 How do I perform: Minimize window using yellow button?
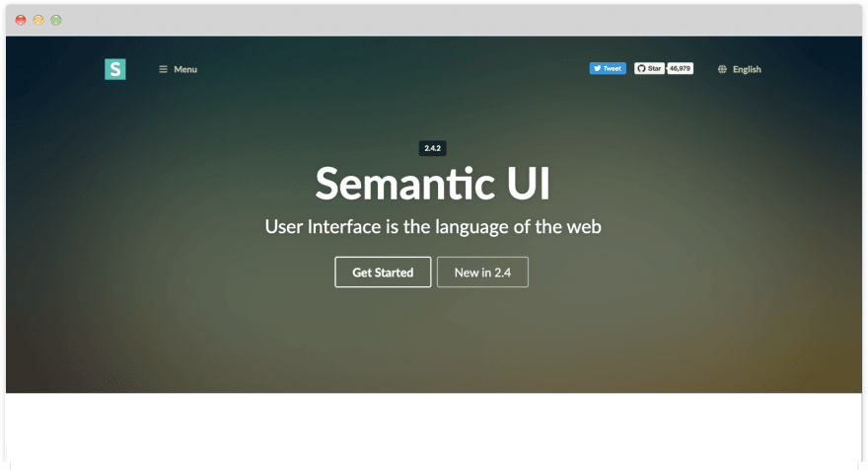pyautogui.click(x=38, y=20)
